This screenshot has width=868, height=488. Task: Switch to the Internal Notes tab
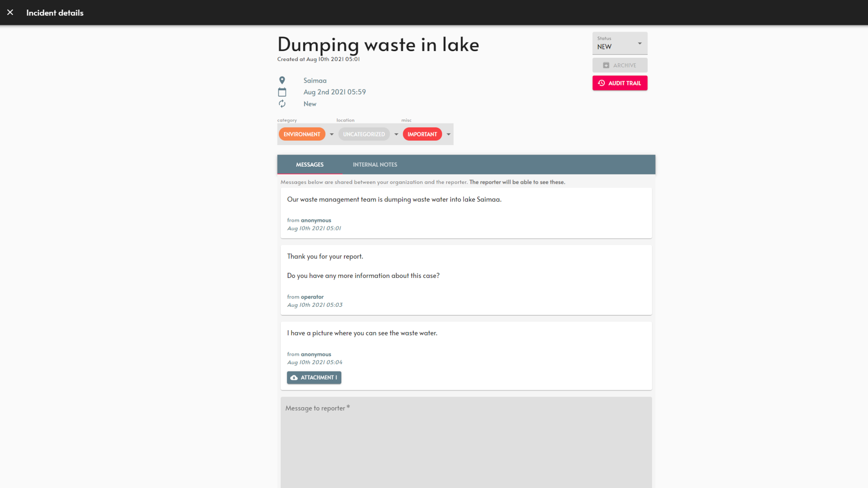tap(375, 164)
